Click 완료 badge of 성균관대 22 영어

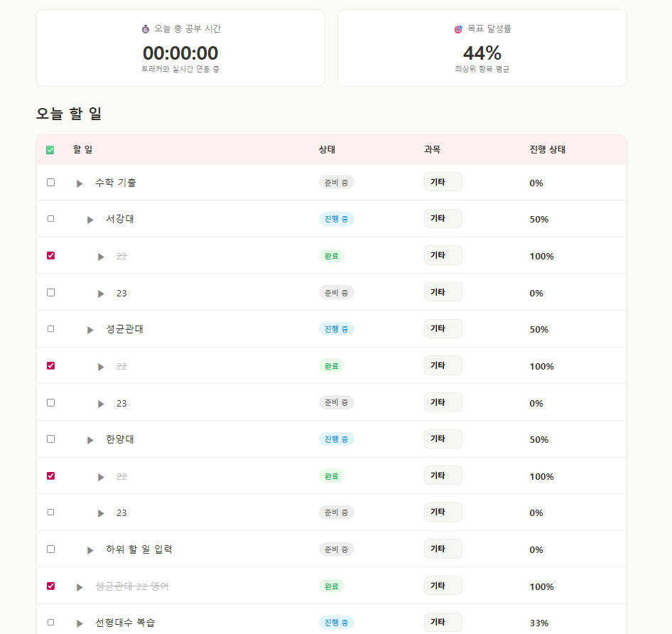331,586
